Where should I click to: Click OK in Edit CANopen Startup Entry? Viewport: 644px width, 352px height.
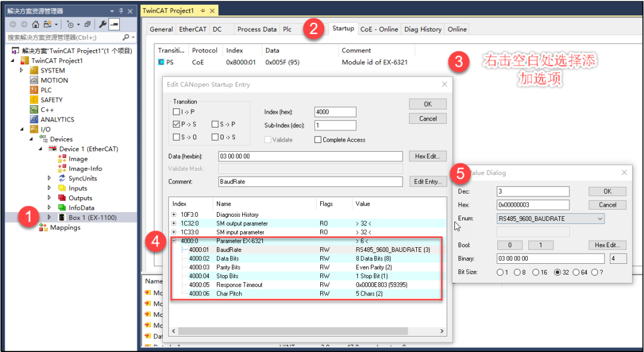coord(428,104)
